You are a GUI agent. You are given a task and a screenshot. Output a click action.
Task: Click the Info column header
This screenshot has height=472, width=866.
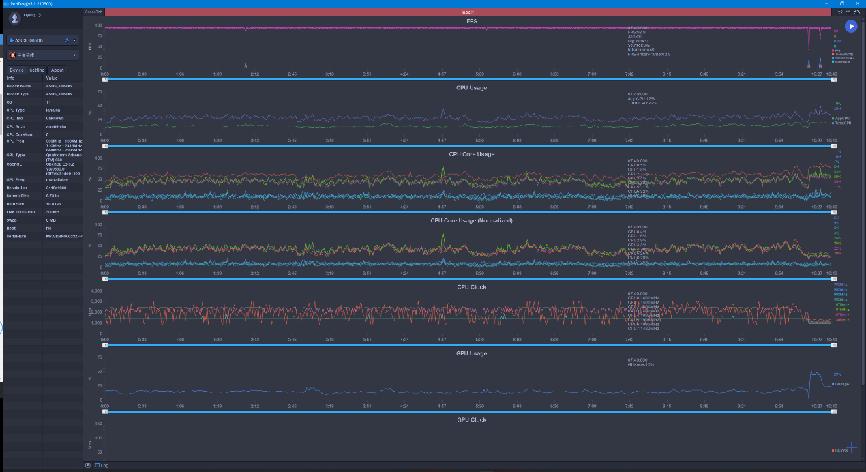pyautogui.click(x=10, y=78)
